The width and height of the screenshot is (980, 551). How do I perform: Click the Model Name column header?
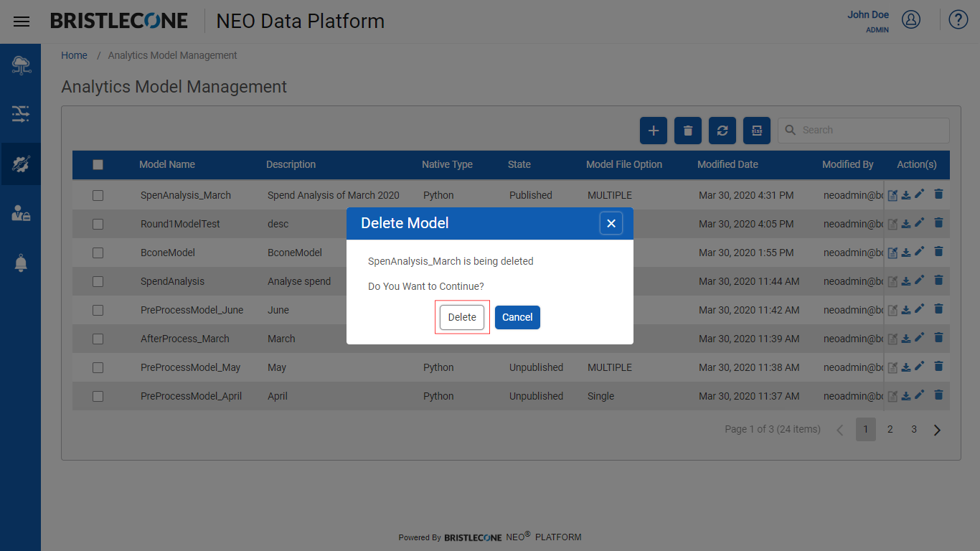(x=167, y=164)
